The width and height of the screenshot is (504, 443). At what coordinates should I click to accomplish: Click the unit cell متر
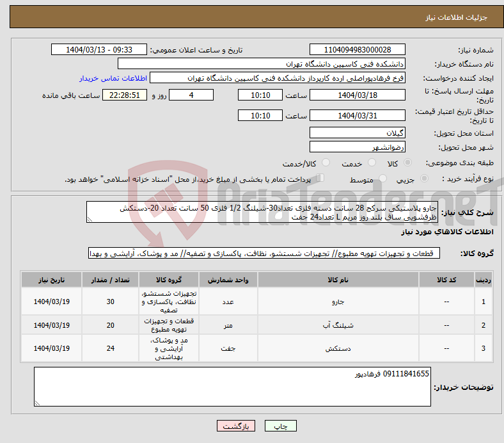(228, 325)
